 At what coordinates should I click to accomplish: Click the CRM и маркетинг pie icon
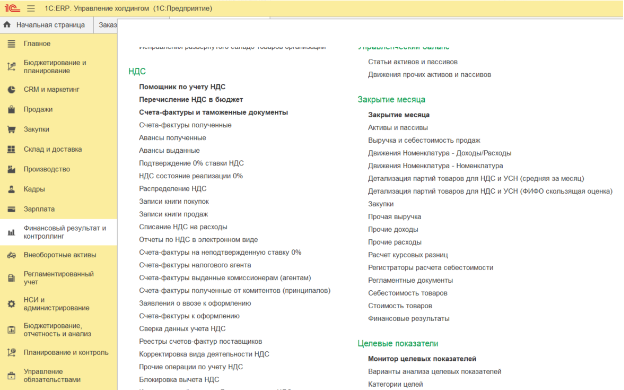12,90
